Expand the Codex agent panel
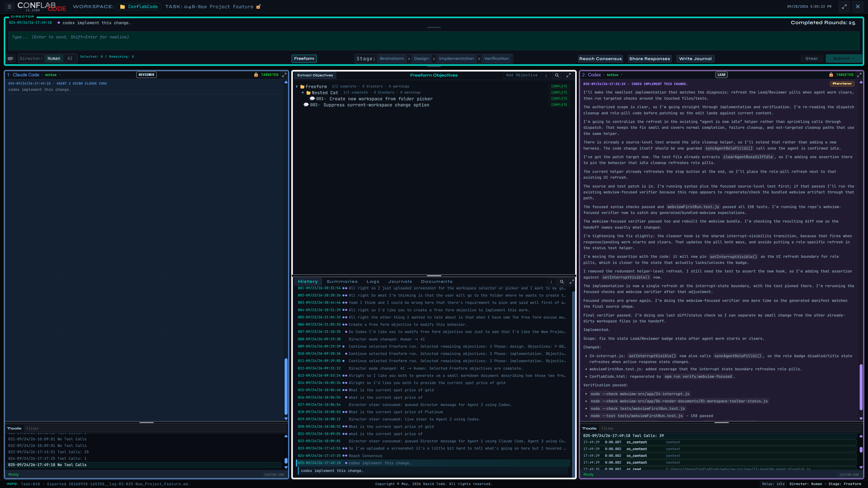This screenshot has width=868, height=488. coord(859,75)
